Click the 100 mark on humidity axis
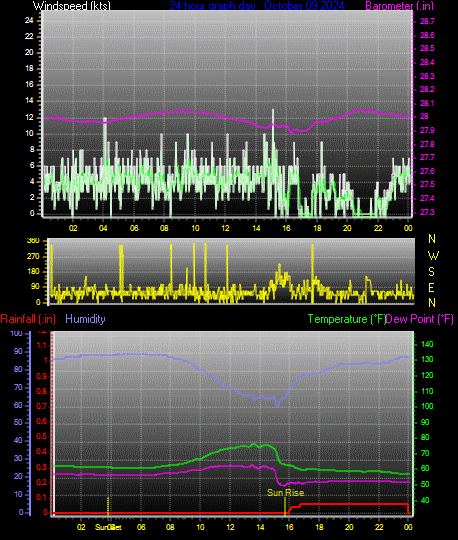 point(16,333)
